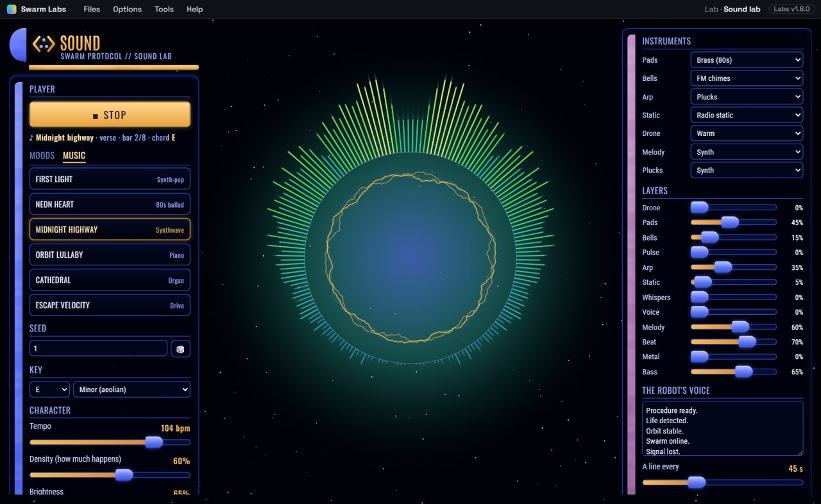This screenshot has height=504, width=821.
Task: Click the Robot's Voice text area
Action: [x=723, y=429]
